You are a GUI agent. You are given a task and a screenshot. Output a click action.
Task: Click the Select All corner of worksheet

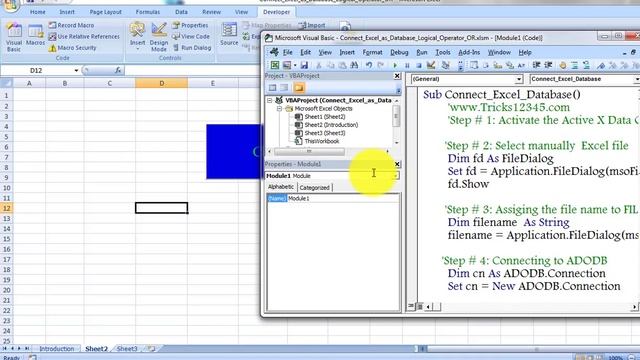coord(7,83)
